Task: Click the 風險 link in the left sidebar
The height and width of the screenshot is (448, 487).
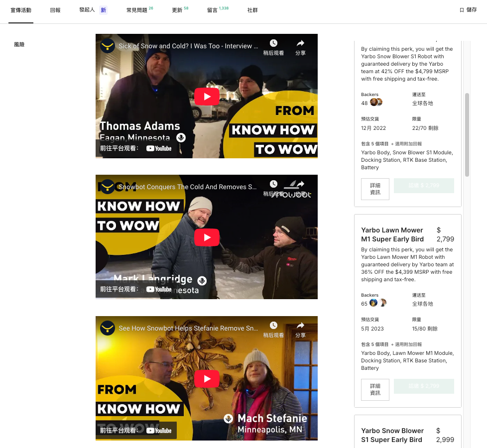Action: [19, 44]
